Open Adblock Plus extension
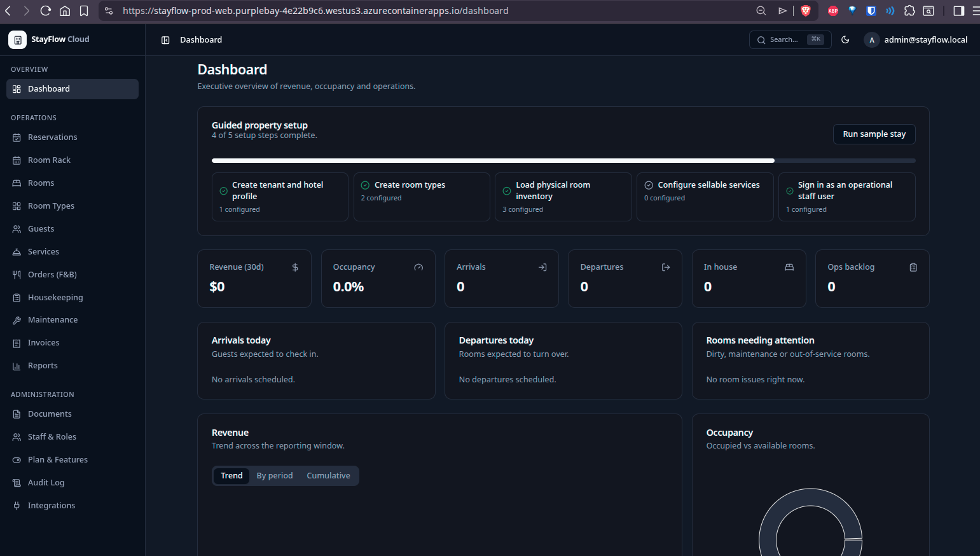 (x=833, y=11)
